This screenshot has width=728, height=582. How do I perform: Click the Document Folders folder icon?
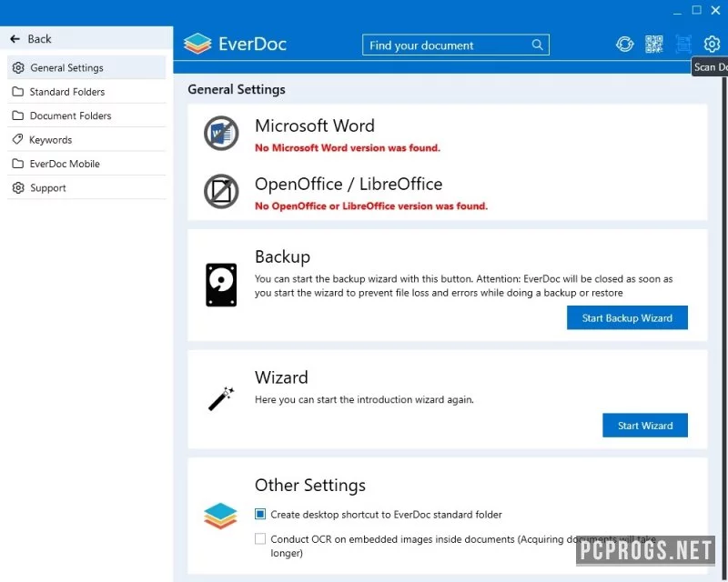click(x=17, y=115)
